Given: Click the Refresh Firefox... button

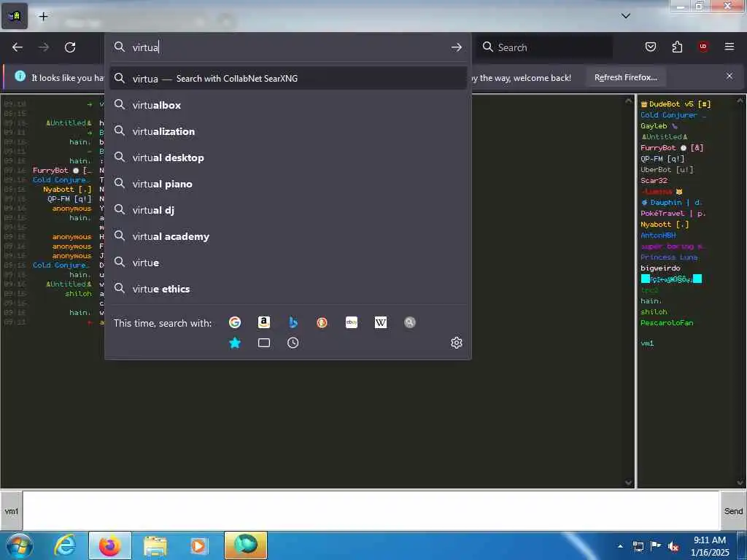Looking at the screenshot, I should (x=625, y=77).
